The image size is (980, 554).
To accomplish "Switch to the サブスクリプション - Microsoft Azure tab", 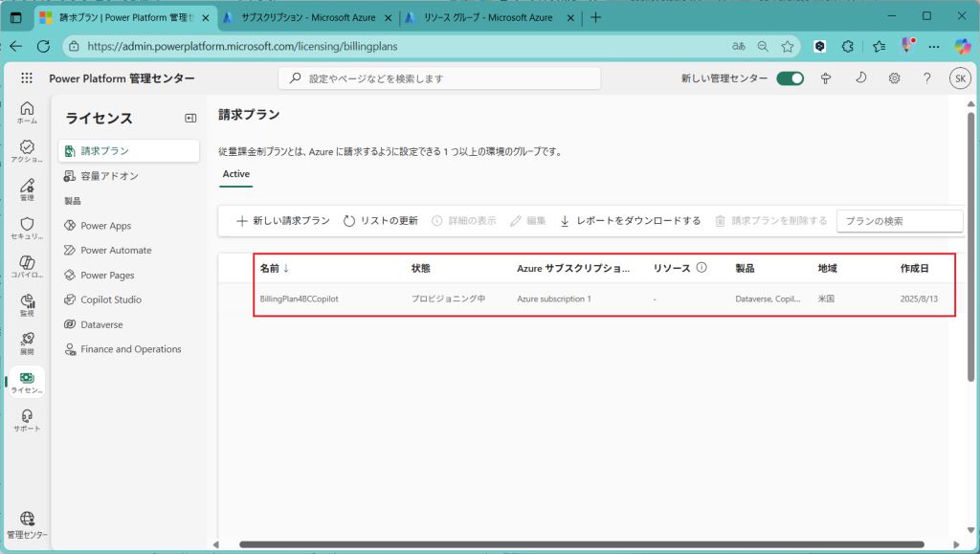I will [x=307, y=17].
